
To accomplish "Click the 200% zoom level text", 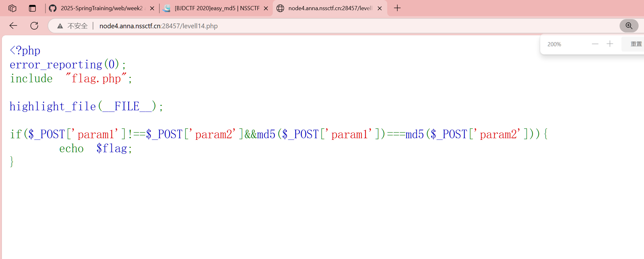I will [x=554, y=44].
